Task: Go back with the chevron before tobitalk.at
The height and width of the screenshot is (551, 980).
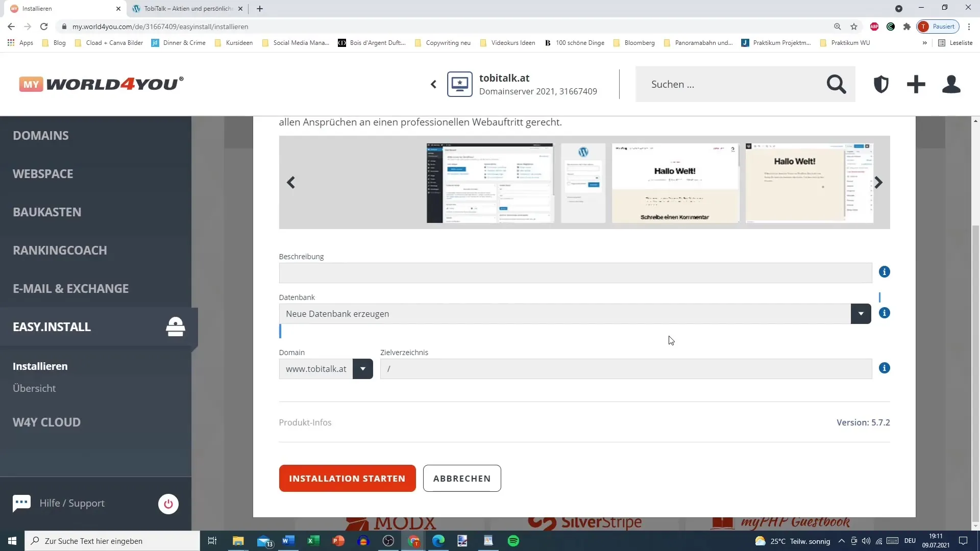Action: 433,84
